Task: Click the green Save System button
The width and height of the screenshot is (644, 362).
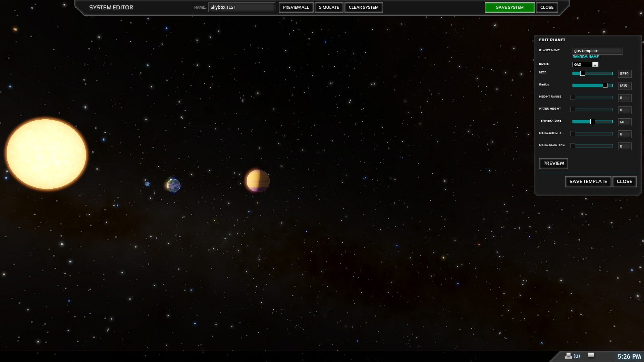Action: pos(509,7)
